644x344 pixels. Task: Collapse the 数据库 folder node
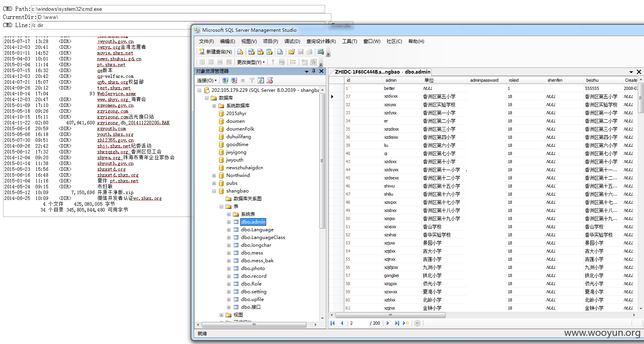point(207,98)
